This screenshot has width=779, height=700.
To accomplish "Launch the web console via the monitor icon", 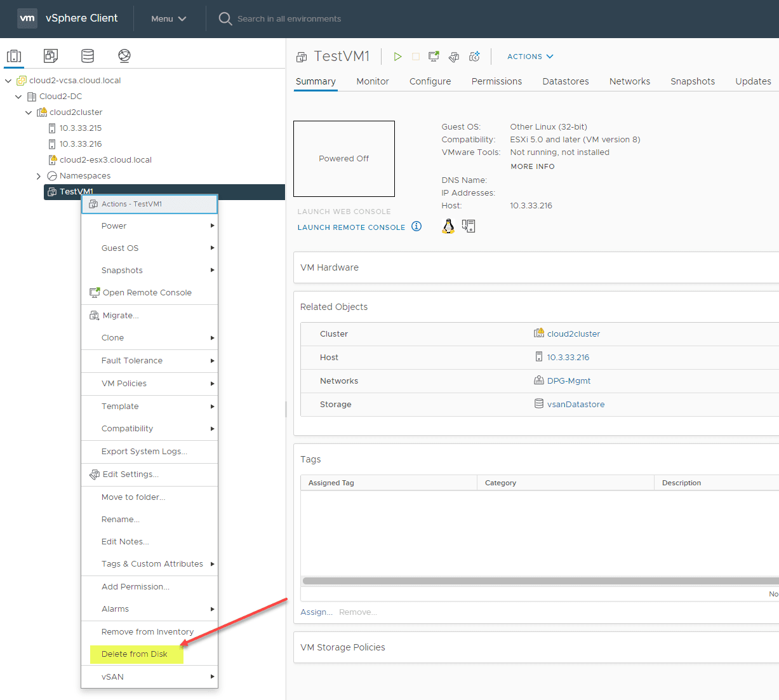I will (x=433, y=57).
